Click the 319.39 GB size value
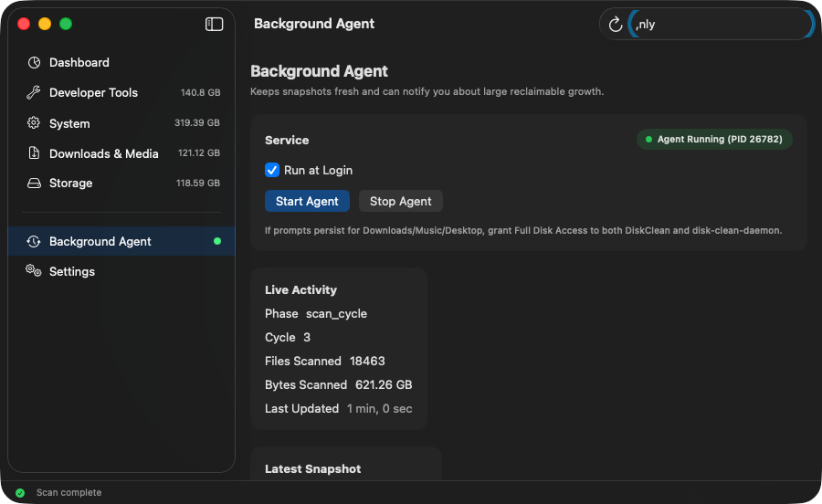 pos(197,122)
